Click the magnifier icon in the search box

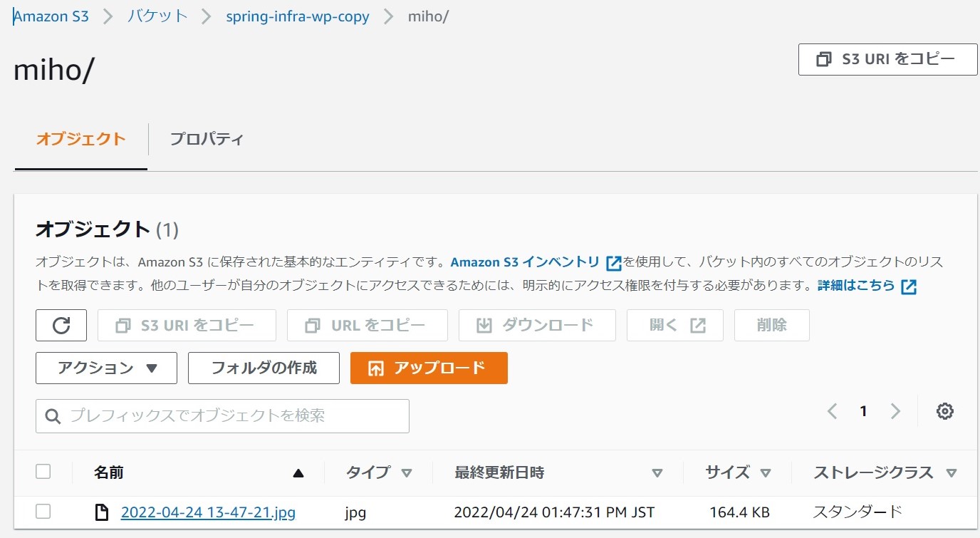click(x=53, y=415)
